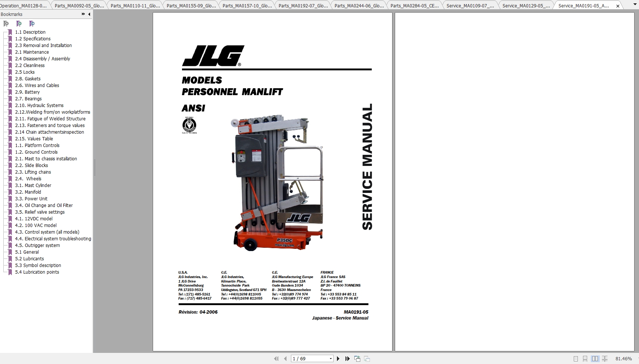The width and height of the screenshot is (639, 364).
Task: Open bookmark 2.12.Welding from/on workplatforms
Action: (53, 112)
